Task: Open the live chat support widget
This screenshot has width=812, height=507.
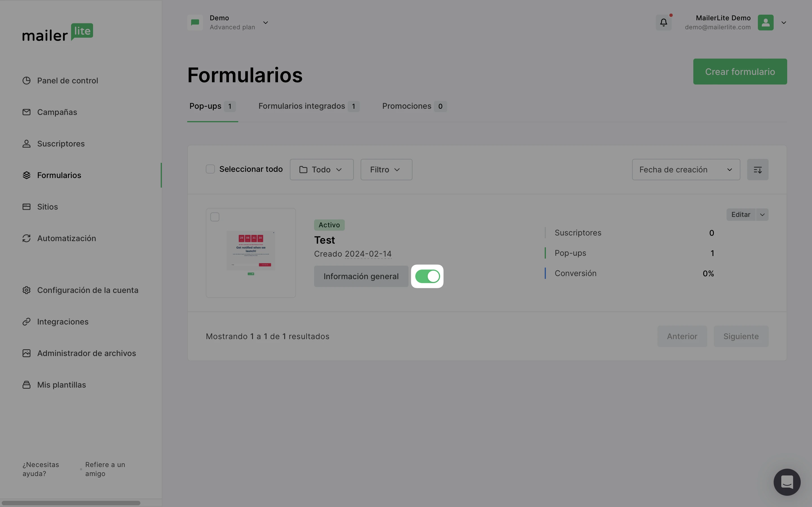Action: [787, 482]
